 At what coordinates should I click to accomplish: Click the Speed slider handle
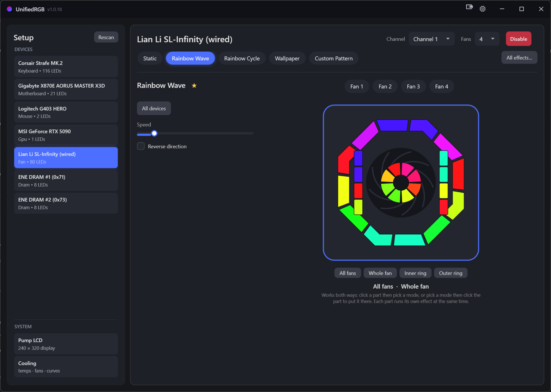(x=154, y=133)
